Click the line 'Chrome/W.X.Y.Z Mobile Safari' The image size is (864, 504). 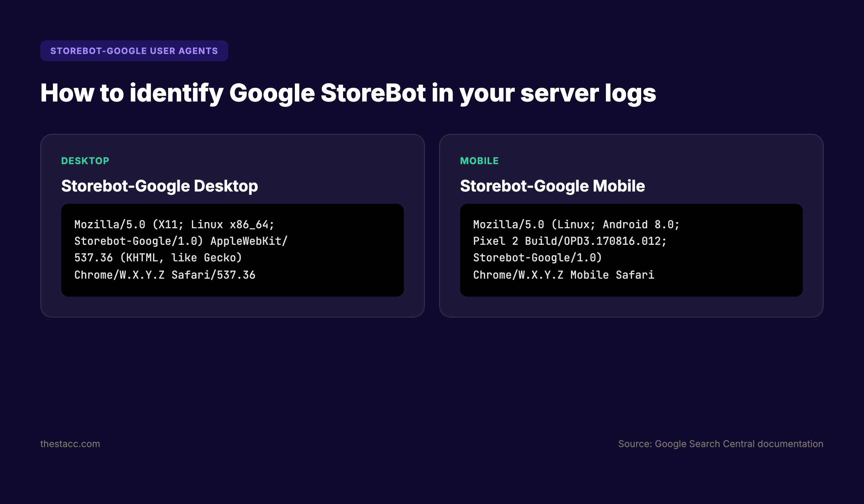564,275
